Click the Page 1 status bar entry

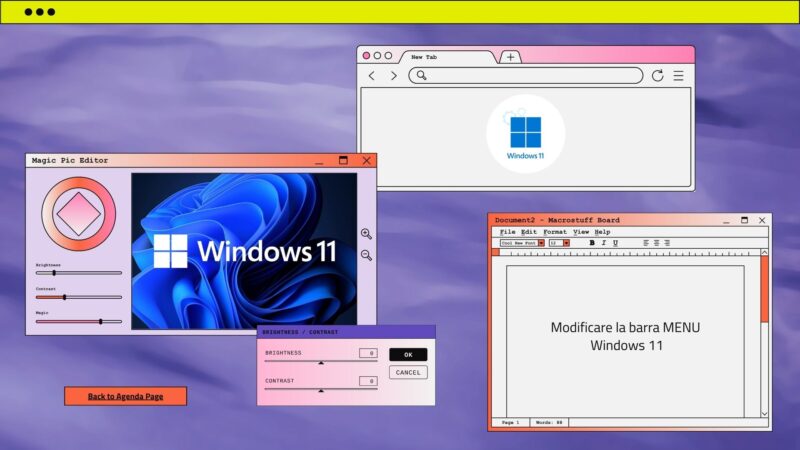511,422
